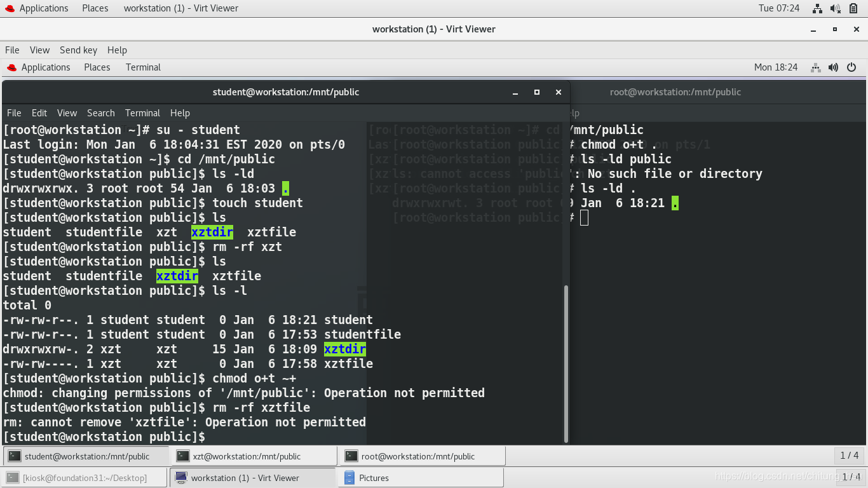Minimize the student terminal window
This screenshot has width=868, height=488.
click(515, 92)
